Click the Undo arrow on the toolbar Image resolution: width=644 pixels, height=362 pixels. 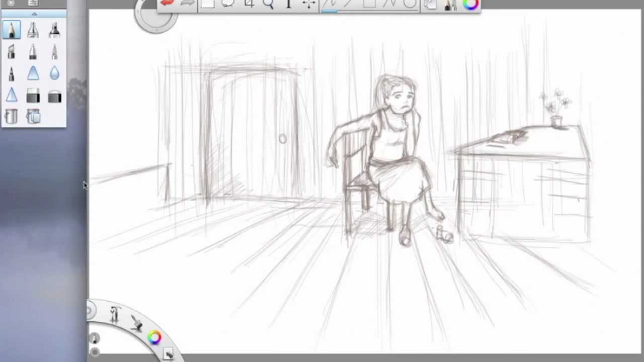[x=168, y=3]
